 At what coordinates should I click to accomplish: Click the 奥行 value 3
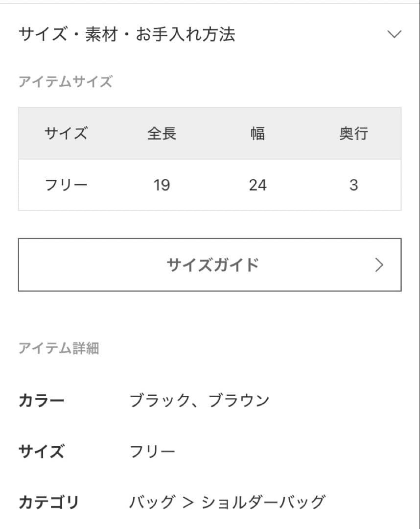[353, 185]
